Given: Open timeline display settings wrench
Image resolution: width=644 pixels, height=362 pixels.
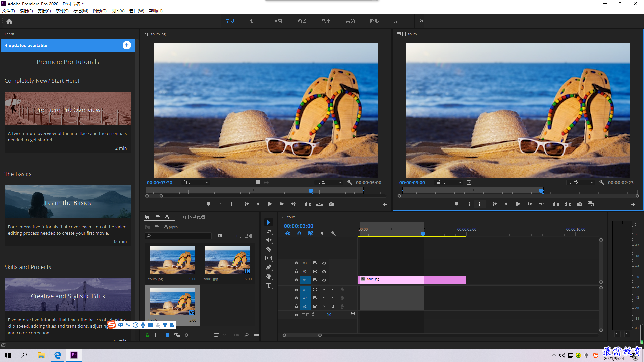Looking at the screenshot, I should point(333,233).
